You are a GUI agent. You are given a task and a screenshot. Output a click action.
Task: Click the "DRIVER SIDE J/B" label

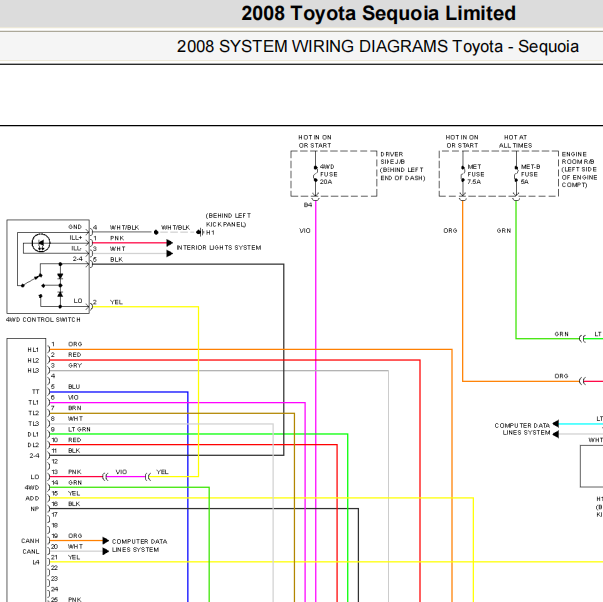click(x=392, y=158)
